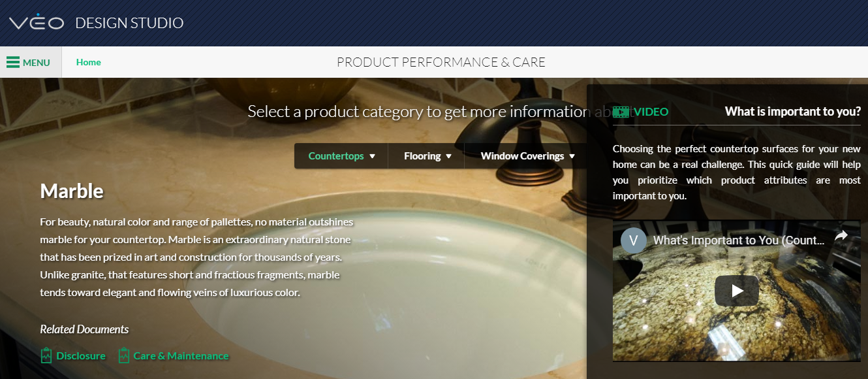This screenshot has height=379, width=868.
Task: Click the video title What's Important to You
Action: [x=739, y=240]
